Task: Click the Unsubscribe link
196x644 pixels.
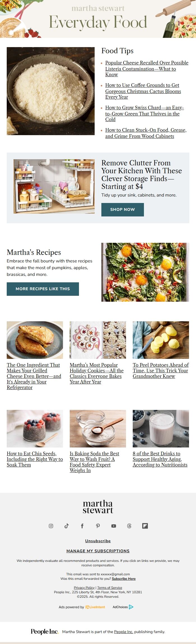Action: (x=98, y=541)
